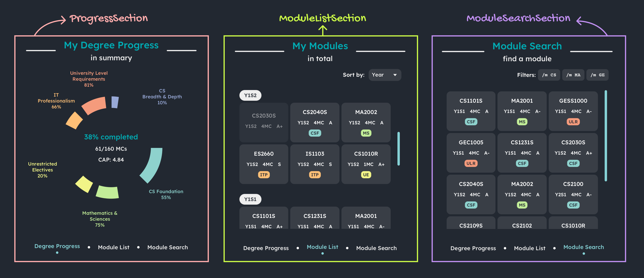
Task: Select the MA2002 card in My Modules
Action: click(366, 122)
